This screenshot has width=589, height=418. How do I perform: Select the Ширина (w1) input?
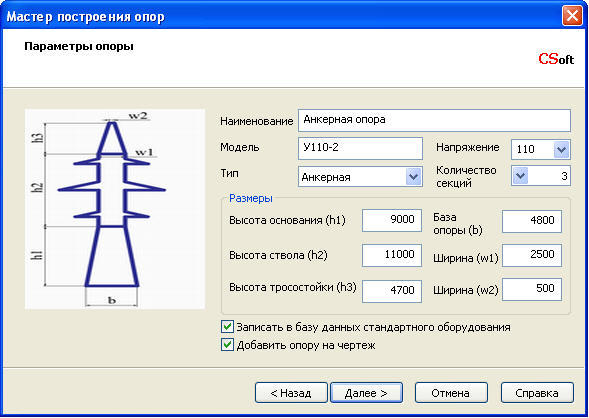point(532,255)
